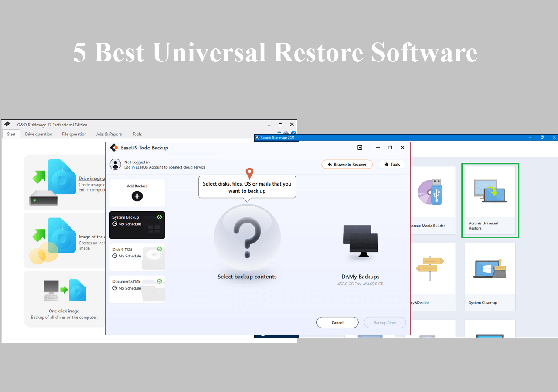Image resolution: width=558 pixels, height=392 pixels.
Task: Click the question mark to select backup contents
Action: coord(247,237)
